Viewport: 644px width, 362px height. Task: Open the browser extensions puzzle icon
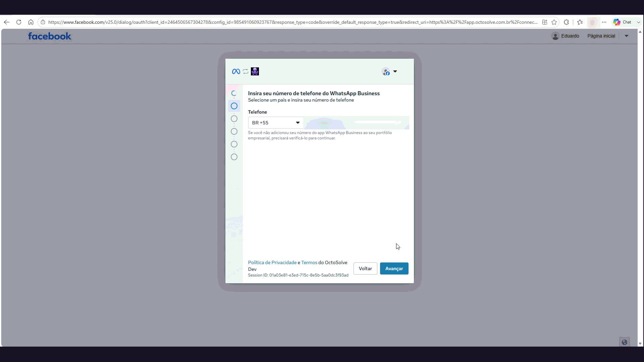567,22
